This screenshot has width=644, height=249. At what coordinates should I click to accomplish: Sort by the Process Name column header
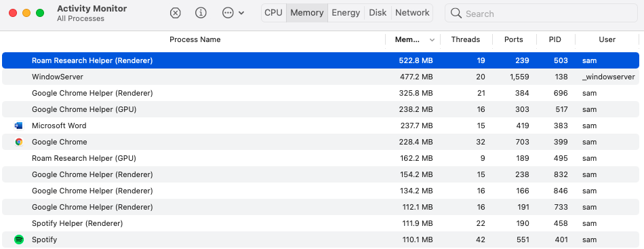click(x=195, y=39)
